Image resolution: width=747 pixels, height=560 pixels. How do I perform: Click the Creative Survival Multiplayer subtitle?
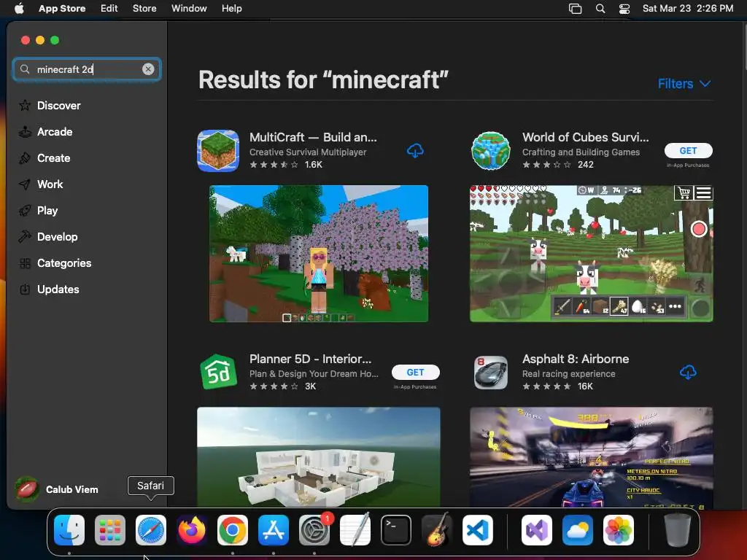308,152
